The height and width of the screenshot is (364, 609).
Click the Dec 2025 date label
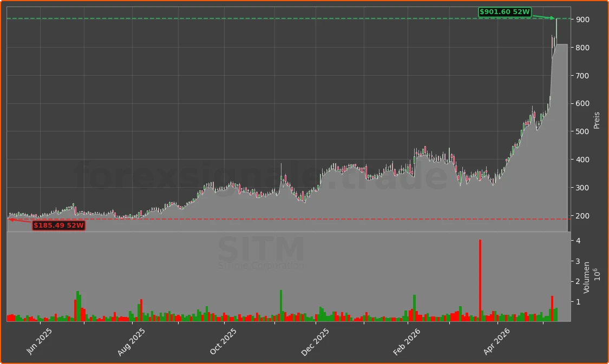(315, 342)
